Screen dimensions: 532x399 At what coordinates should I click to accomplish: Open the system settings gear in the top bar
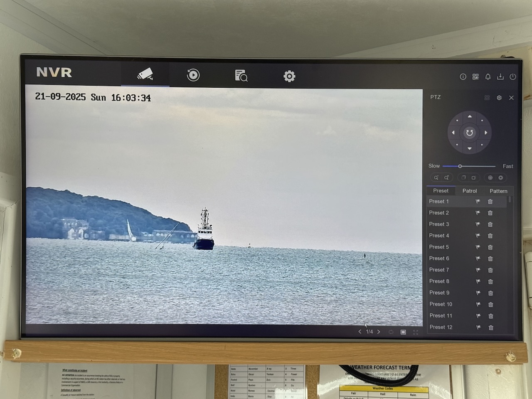(289, 76)
